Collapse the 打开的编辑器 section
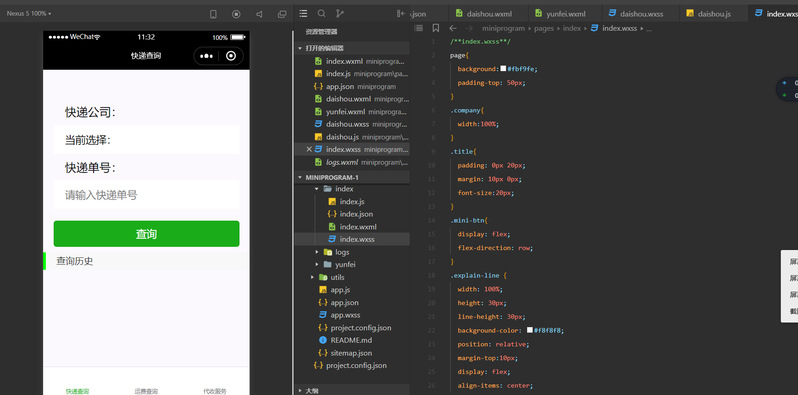The width and height of the screenshot is (798, 395). point(352,48)
